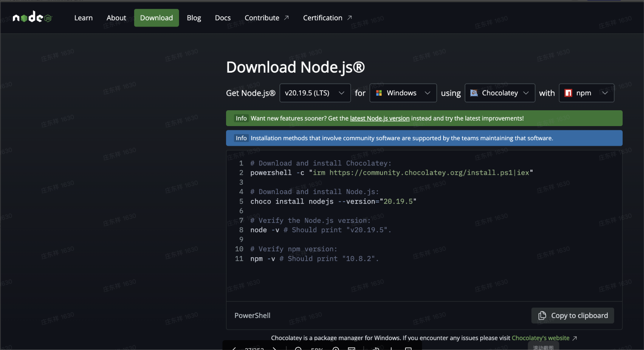Expand the npm dropdown chevron
Image resolution: width=644 pixels, height=350 pixels.
[605, 93]
